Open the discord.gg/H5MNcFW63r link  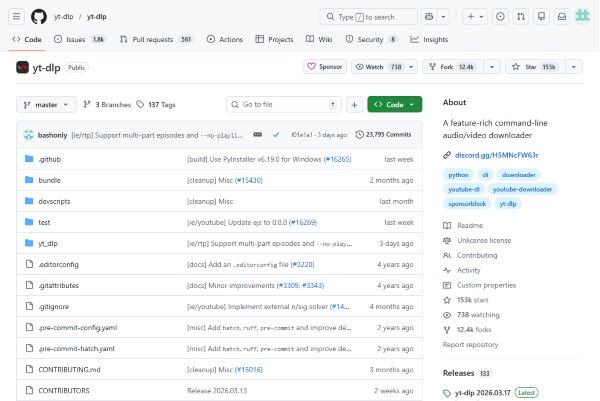click(x=495, y=155)
